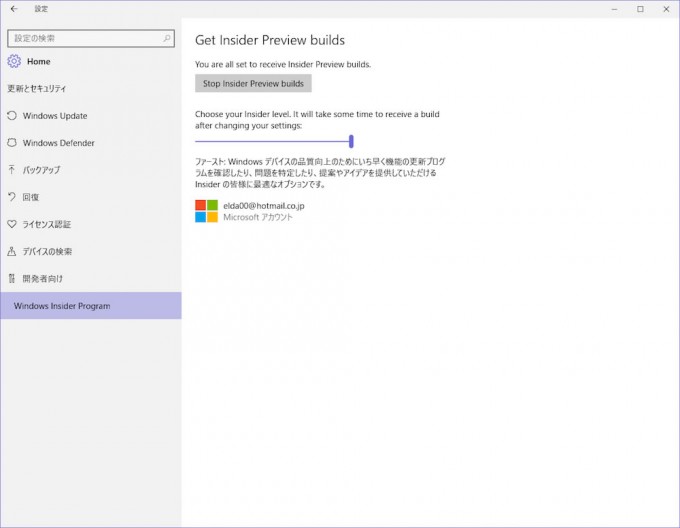Click the elda00@hotmail.co.jp account email
680x528 pixels.
[x=264, y=206]
